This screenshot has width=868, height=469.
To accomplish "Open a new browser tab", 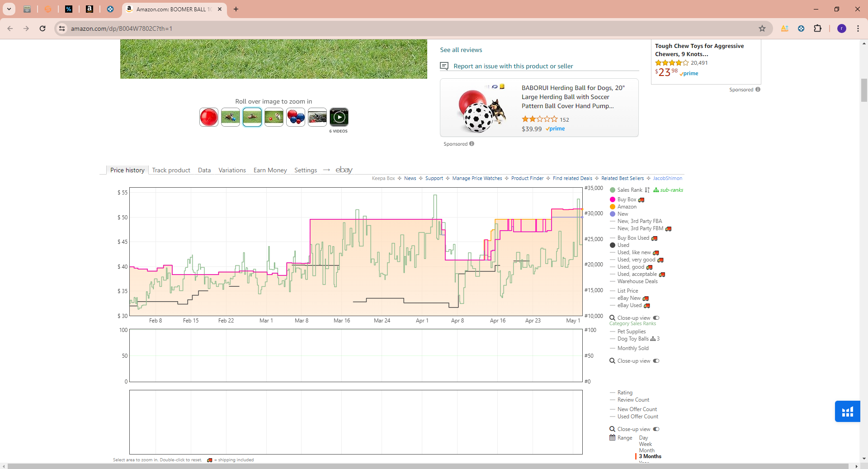I will click(x=236, y=9).
